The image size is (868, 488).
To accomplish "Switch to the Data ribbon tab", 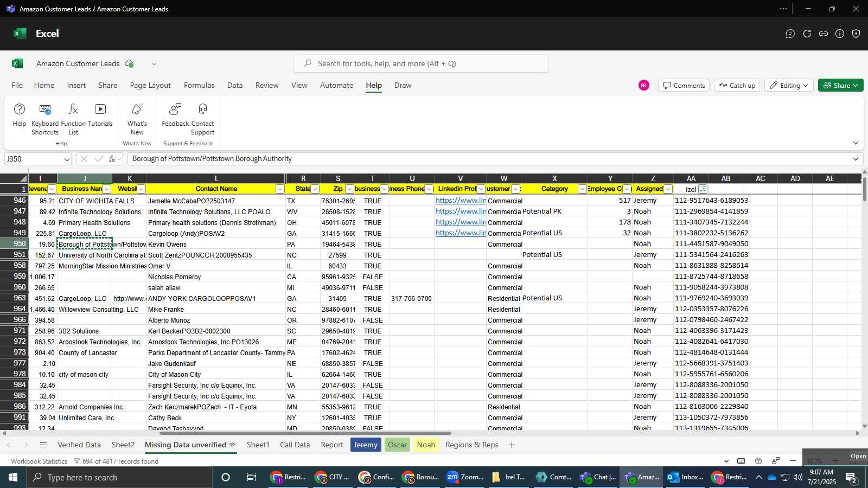I will tap(235, 85).
